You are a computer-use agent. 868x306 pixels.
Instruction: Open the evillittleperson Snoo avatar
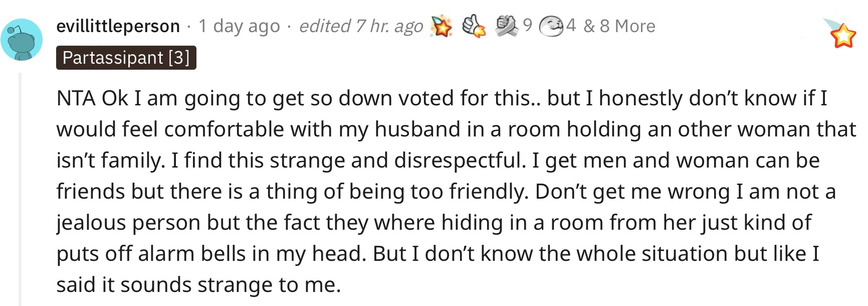click(x=22, y=40)
